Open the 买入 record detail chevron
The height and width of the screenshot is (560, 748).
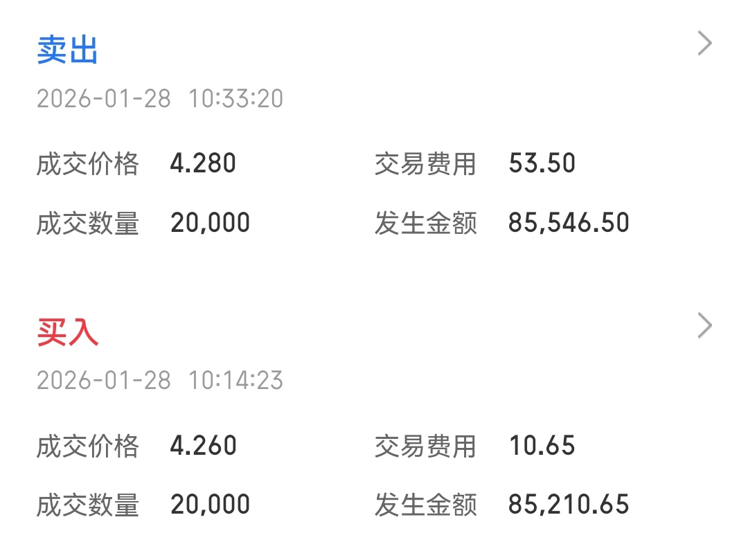pyautogui.click(x=704, y=325)
